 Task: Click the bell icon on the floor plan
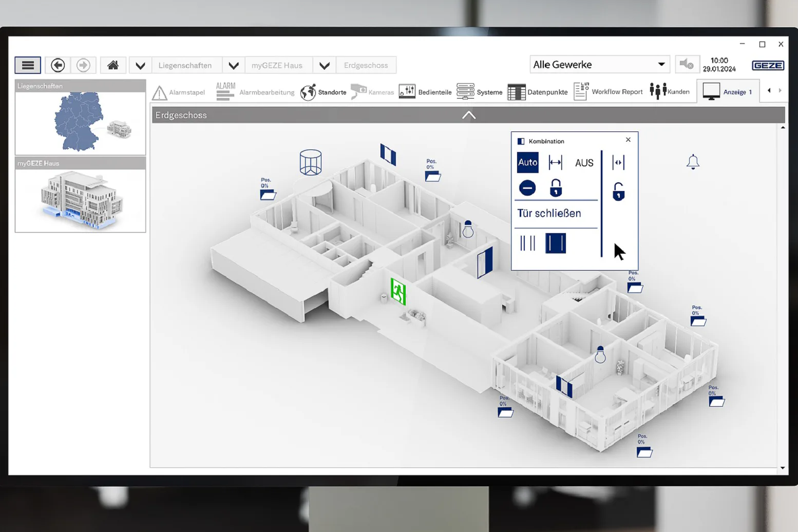click(x=693, y=162)
